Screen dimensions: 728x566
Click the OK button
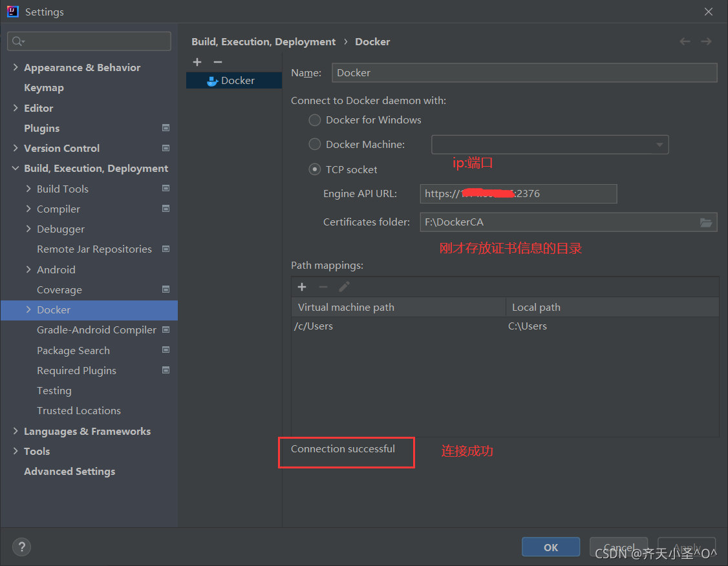(x=551, y=547)
